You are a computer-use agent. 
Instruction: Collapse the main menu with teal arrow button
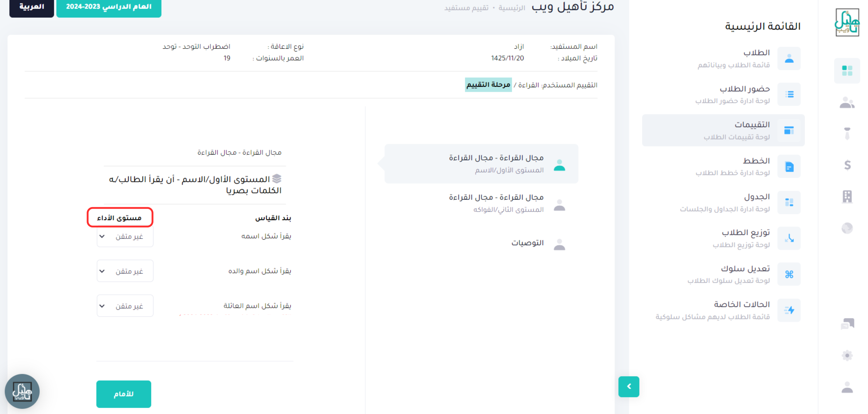pos(629,386)
